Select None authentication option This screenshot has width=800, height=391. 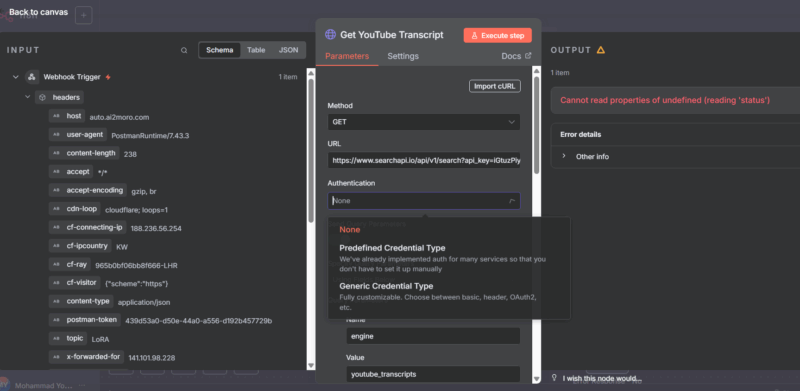point(349,230)
